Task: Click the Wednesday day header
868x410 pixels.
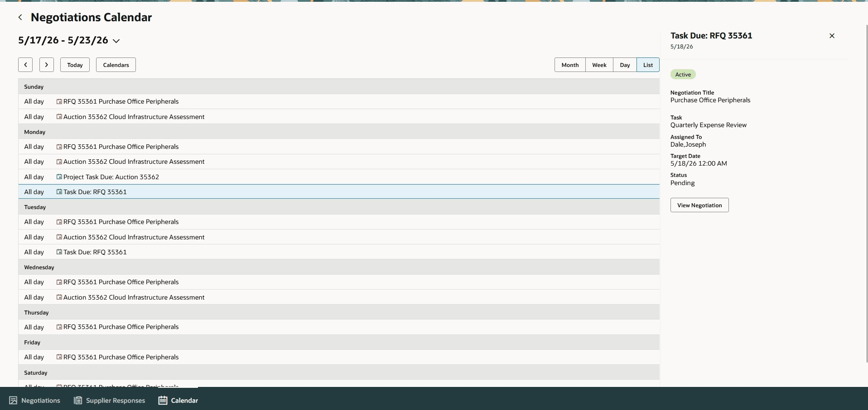Action: point(339,267)
